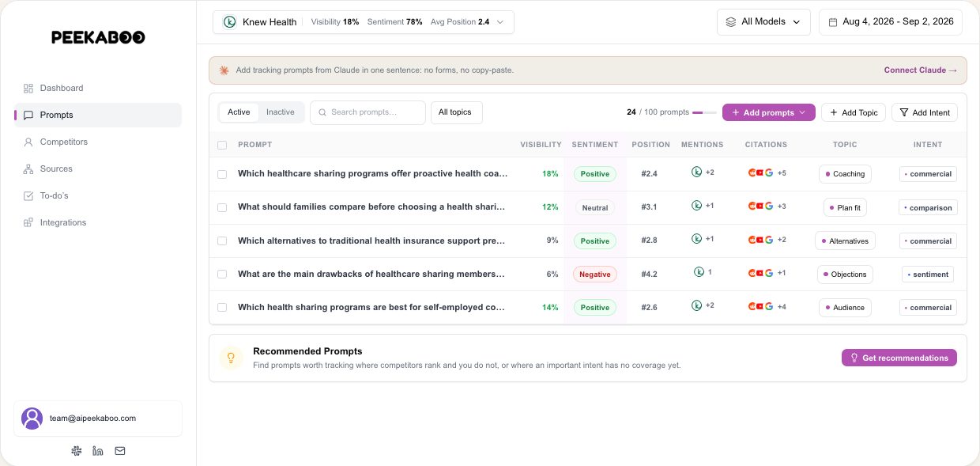Open the All Models dropdown

764,22
